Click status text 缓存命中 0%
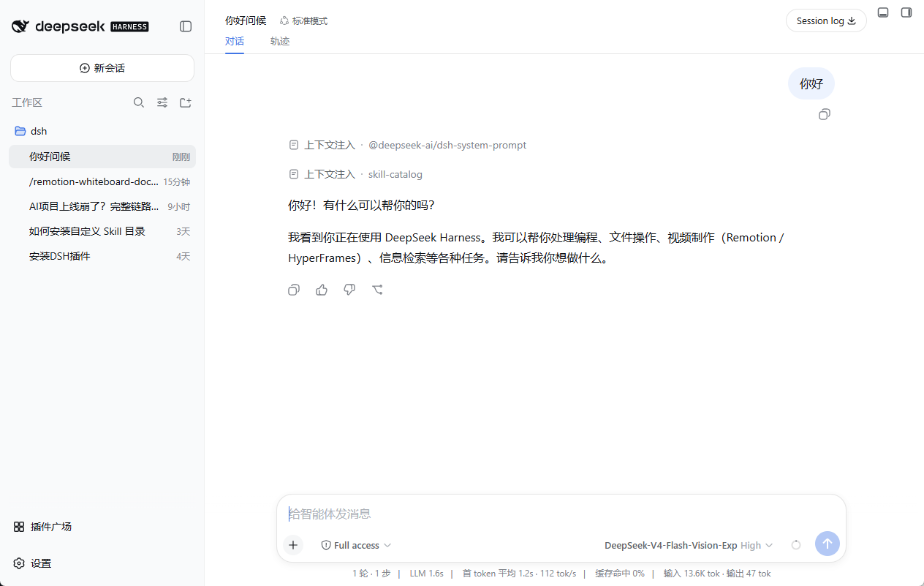The height and width of the screenshot is (586, 924). pyautogui.click(x=620, y=574)
